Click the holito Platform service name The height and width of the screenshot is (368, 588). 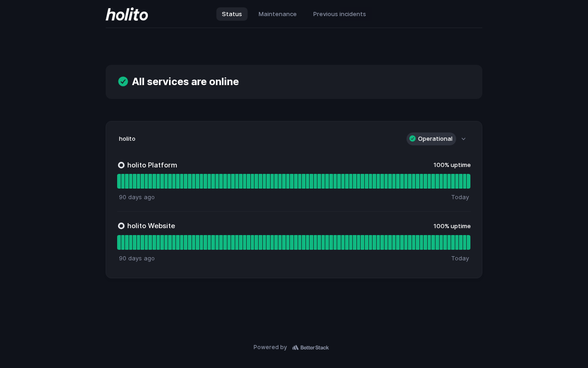pos(152,165)
